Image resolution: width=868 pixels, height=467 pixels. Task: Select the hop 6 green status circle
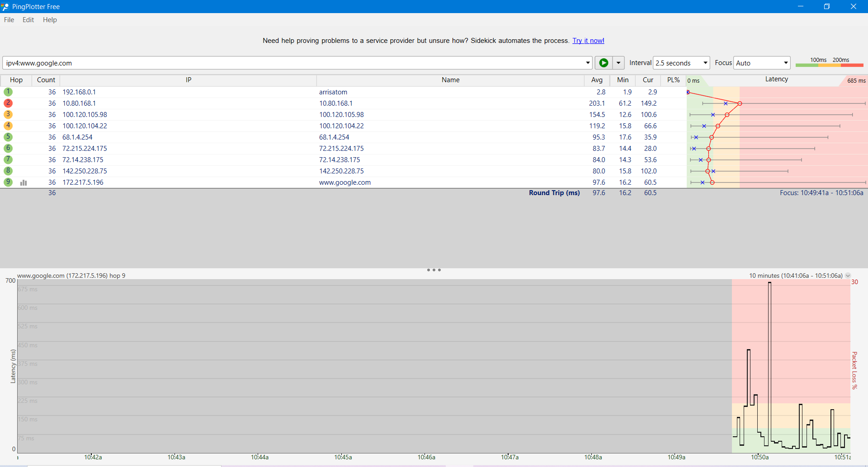click(8, 148)
